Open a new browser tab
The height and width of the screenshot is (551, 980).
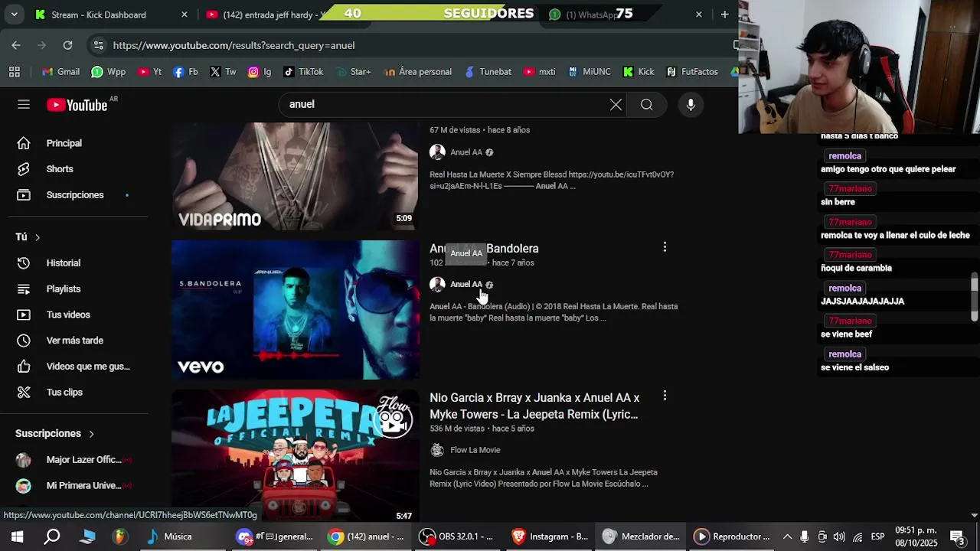[724, 15]
